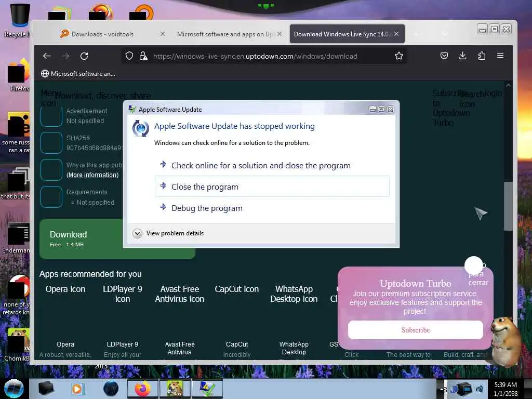The image size is (532, 399).
Task: Go back in Firefox navigation
Action: (47, 56)
